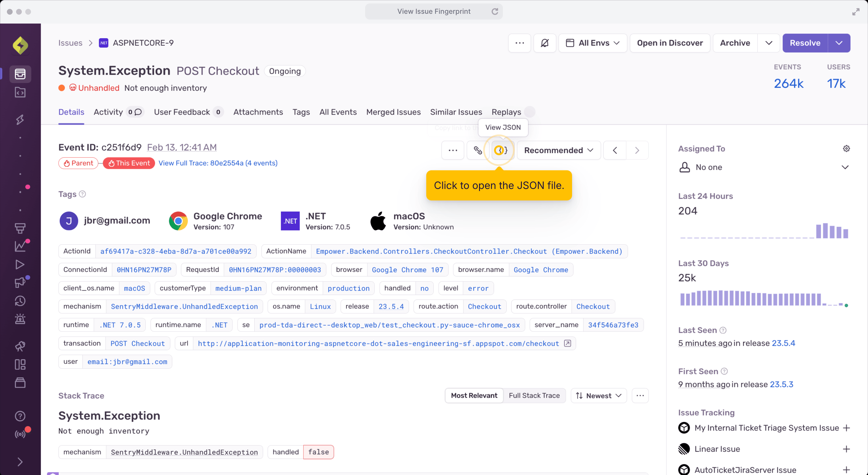Switch to the User Feedback tab
This screenshot has height=475, width=868.
(188, 112)
